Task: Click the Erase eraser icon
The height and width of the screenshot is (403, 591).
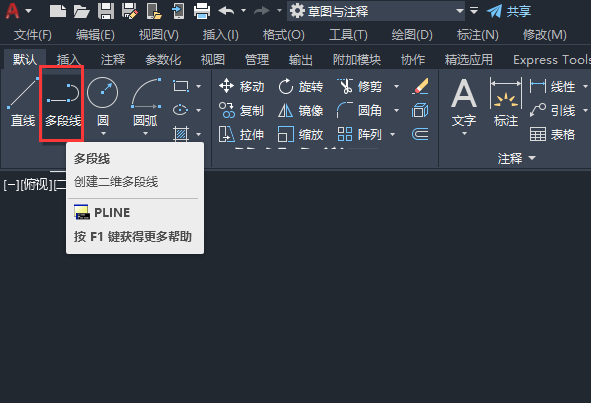Action: click(x=420, y=86)
